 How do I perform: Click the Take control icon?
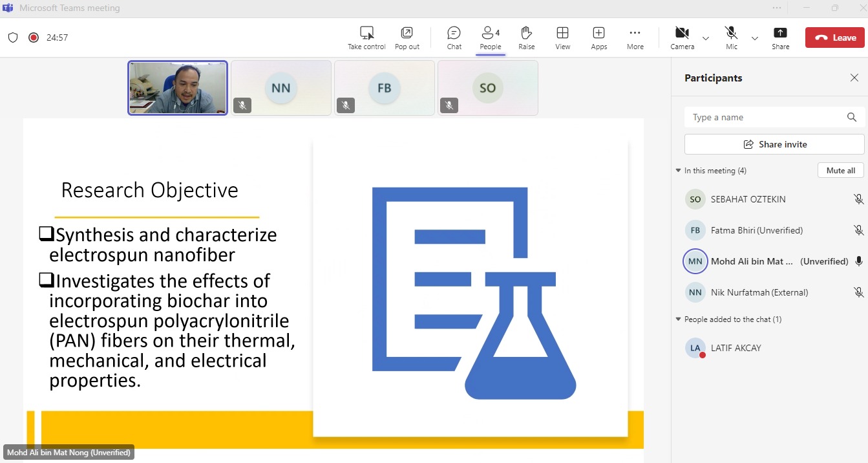pos(366,33)
